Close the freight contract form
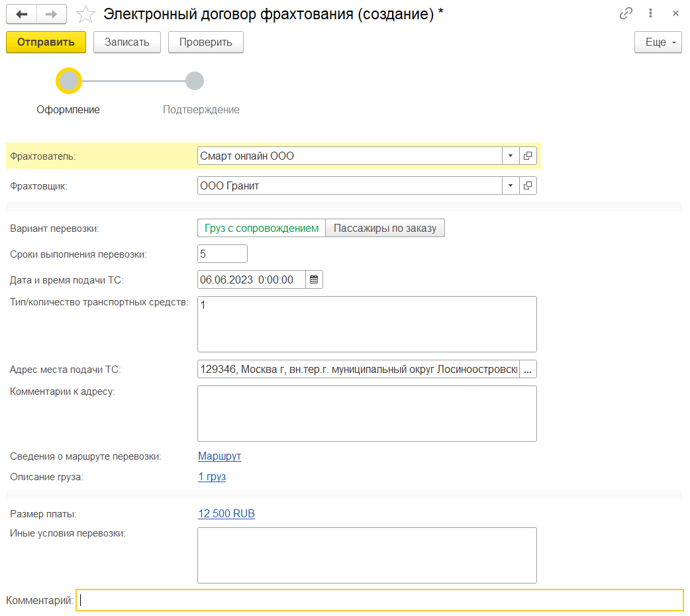The image size is (690, 616). pos(675,13)
